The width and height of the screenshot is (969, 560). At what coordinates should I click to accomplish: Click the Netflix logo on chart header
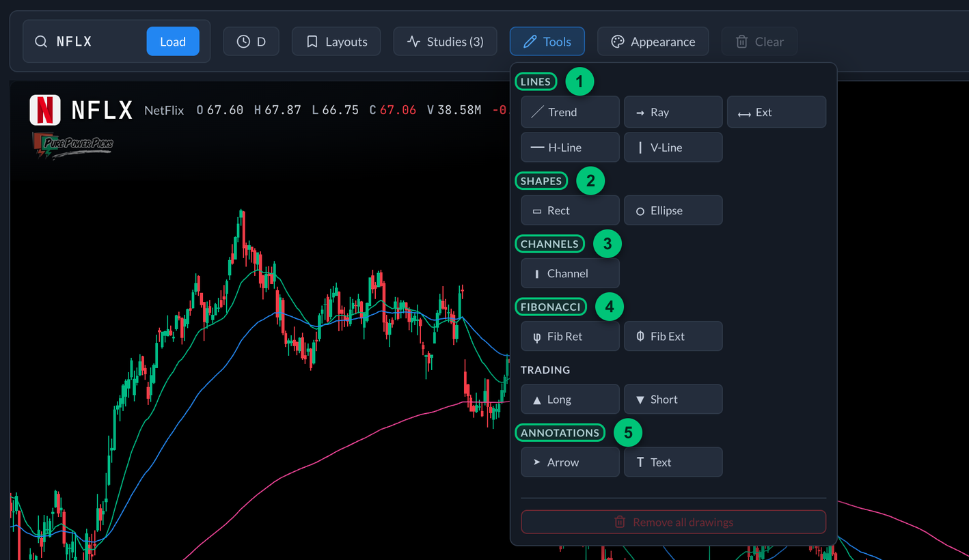[x=45, y=110]
